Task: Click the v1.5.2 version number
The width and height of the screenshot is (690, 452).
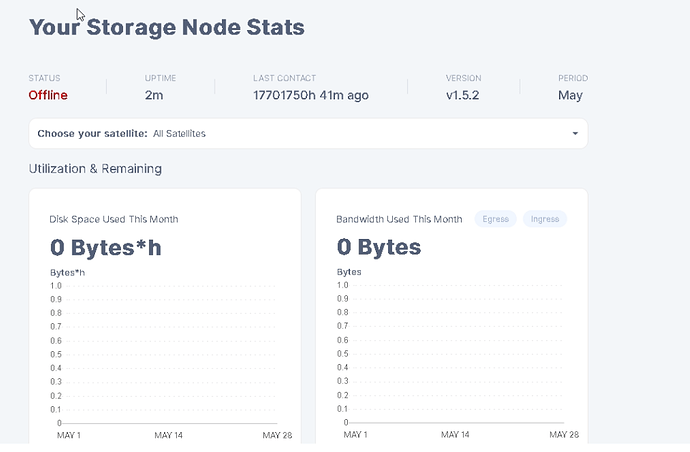Action: tap(464, 95)
